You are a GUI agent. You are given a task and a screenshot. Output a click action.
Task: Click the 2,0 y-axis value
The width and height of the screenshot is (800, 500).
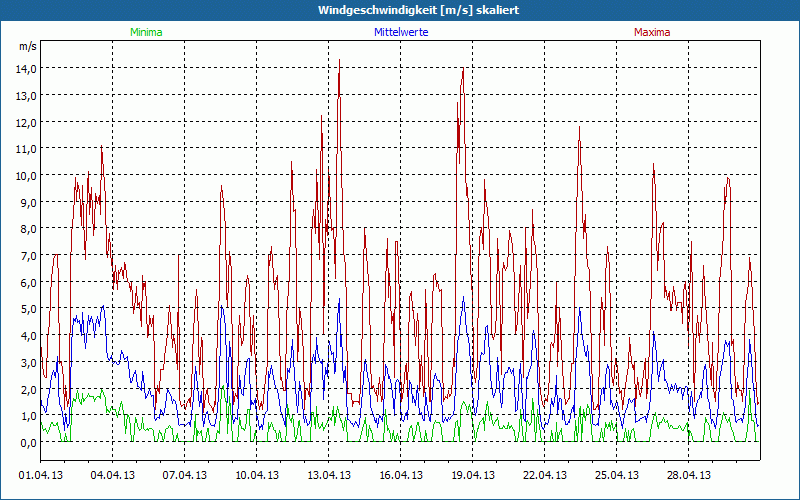pyautogui.click(x=28, y=389)
